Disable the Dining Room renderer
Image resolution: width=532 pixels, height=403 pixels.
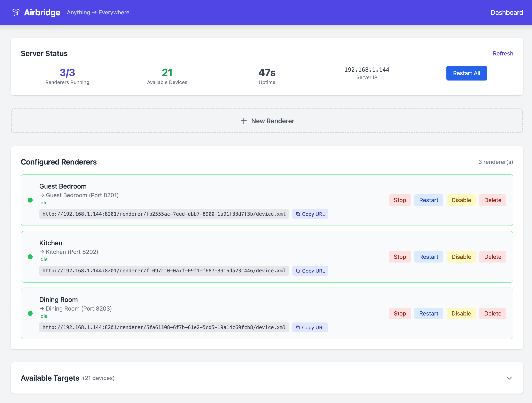click(461, 313)
